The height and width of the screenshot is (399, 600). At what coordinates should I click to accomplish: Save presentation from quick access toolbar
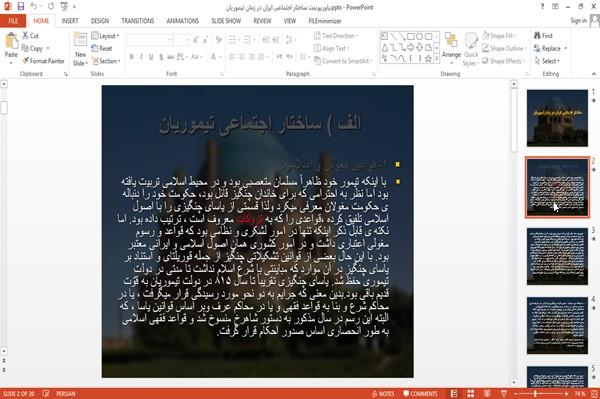point(21,7)
